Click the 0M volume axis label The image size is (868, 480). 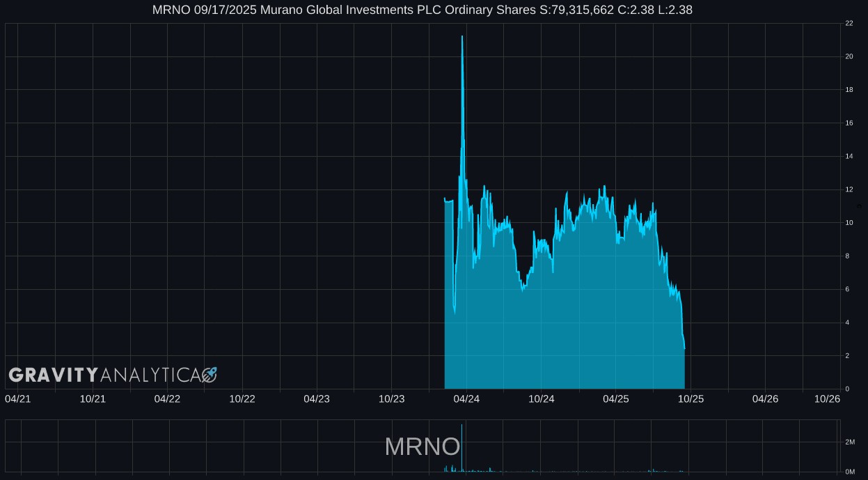pyautogui.click(x=850, y=472)
